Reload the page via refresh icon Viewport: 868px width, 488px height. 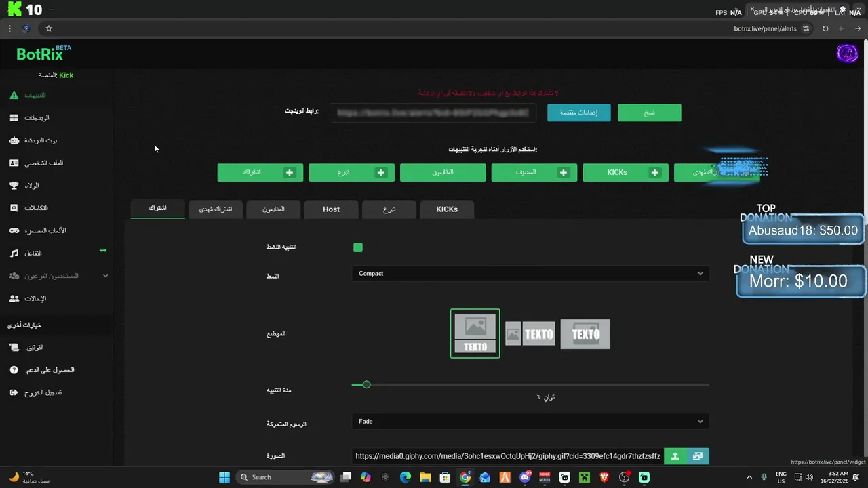point(825,28)
